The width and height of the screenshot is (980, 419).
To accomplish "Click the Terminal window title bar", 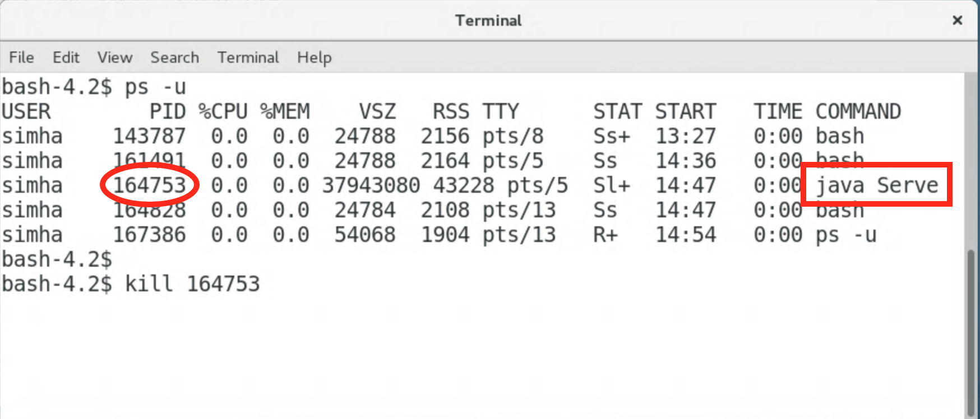I will point(488,21).
